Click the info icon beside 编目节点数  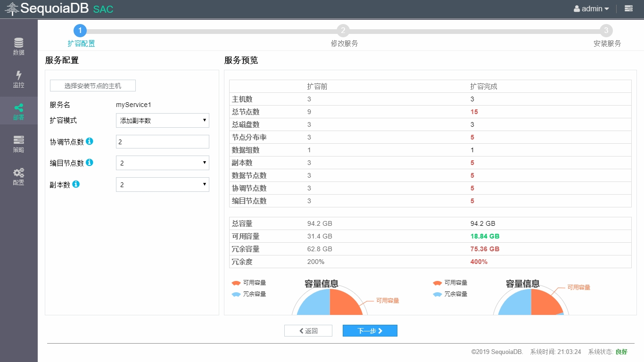pyautogui.click(x=90, y=163)
